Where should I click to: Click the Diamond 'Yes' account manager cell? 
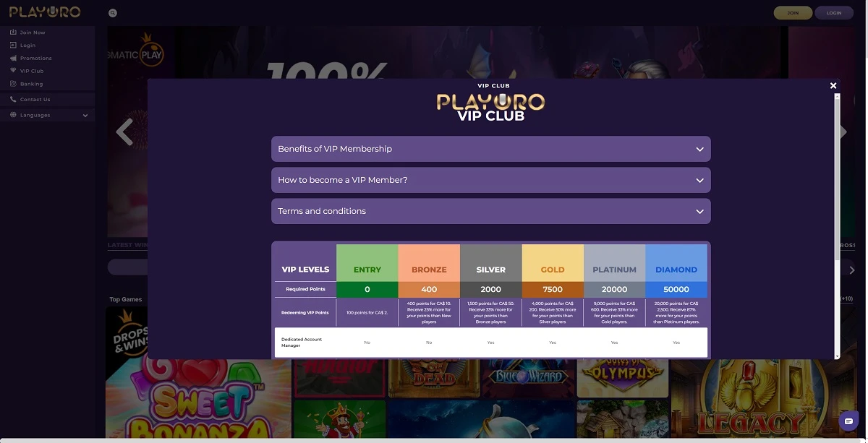pyautogui.click(x=676, y=343)
